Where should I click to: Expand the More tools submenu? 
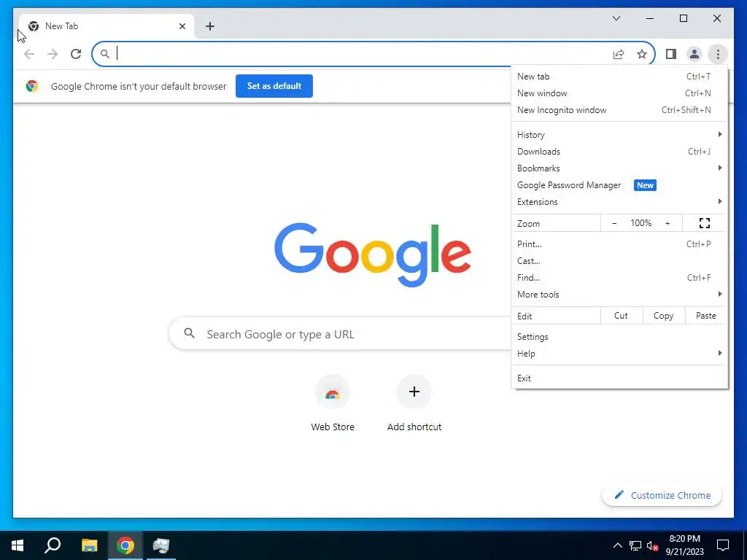(x=619, y=295)
